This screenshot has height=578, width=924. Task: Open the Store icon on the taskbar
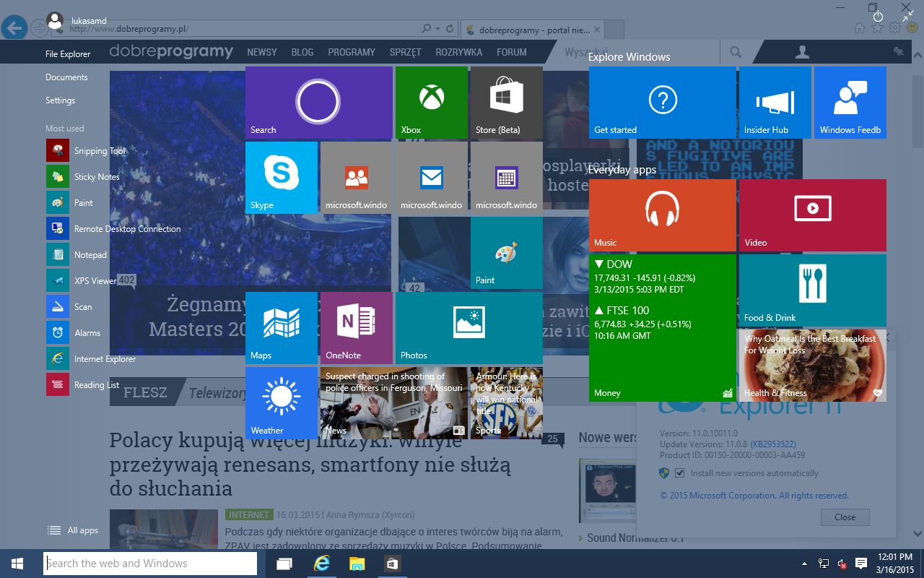click(392, 564)
